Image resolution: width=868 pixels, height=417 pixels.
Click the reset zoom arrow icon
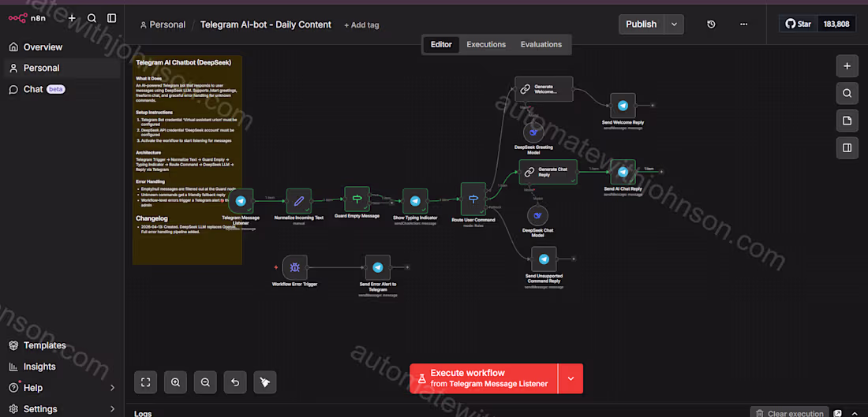[x=235, y=382]
